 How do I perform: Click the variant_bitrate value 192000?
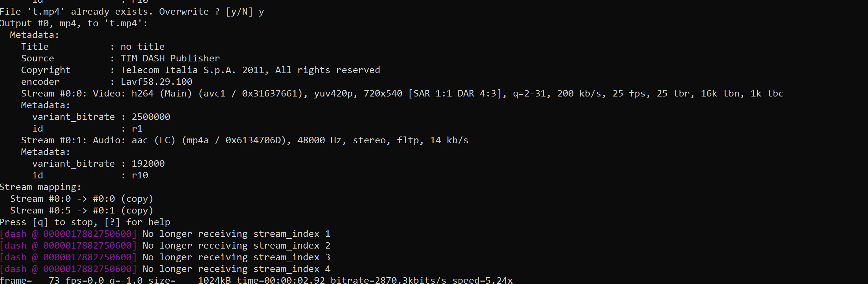[148, 164]
